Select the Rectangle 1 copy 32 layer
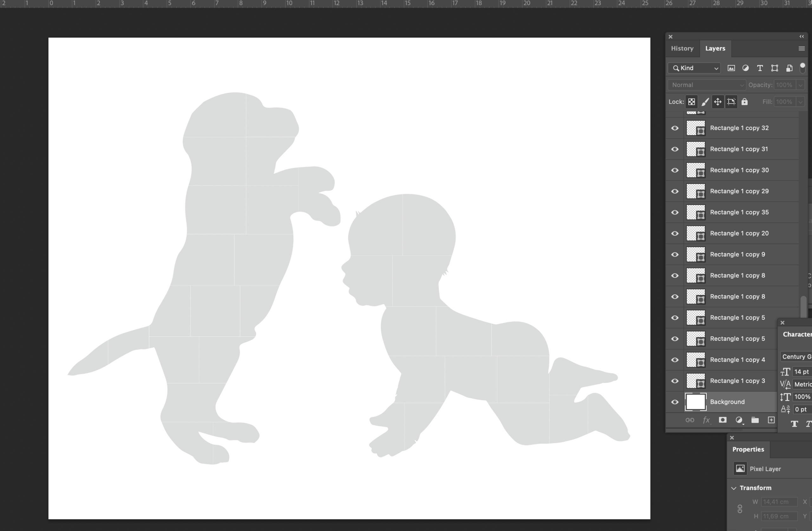Viewport: 812px width, 531px height. click(732, 128)
